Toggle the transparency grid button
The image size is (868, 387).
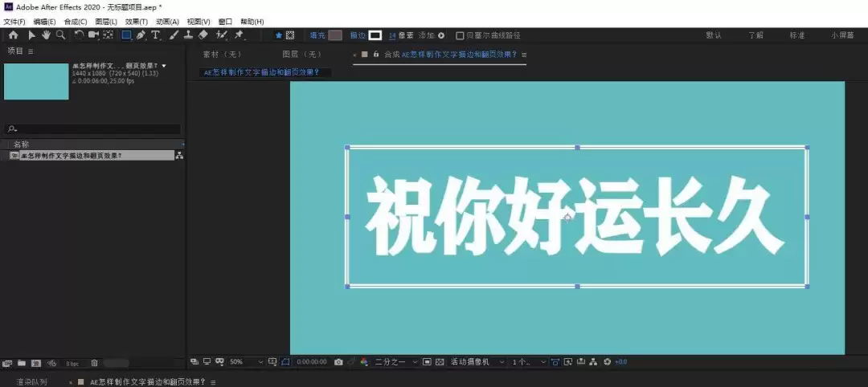point(440,361)
